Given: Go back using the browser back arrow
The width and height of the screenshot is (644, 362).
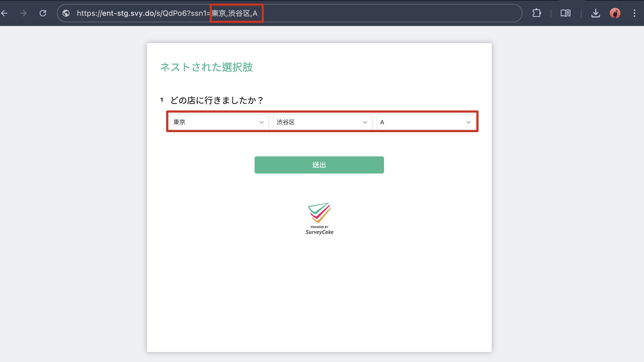Looking at the screenshot, I should tap(4, 13).
